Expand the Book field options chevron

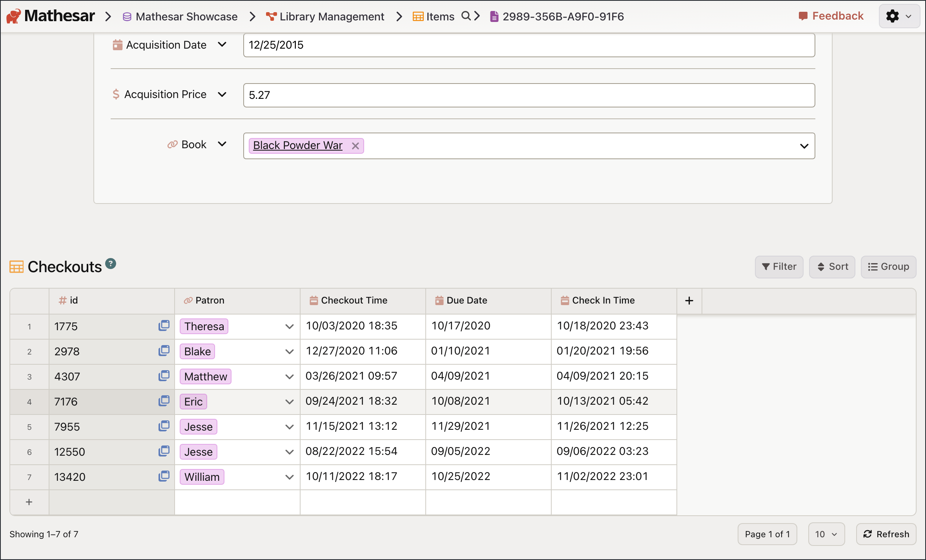click(222, 144)
